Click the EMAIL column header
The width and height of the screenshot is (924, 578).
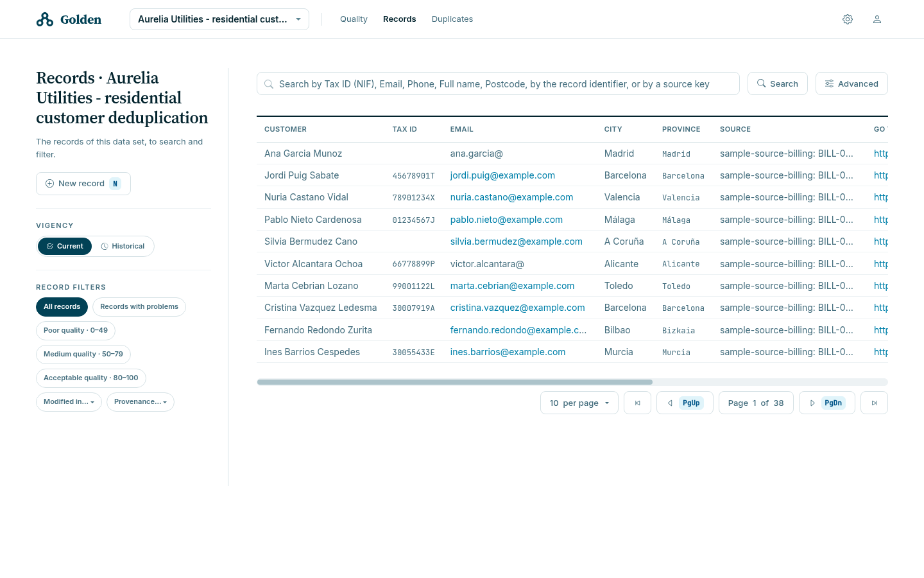(x=462, y=129)
